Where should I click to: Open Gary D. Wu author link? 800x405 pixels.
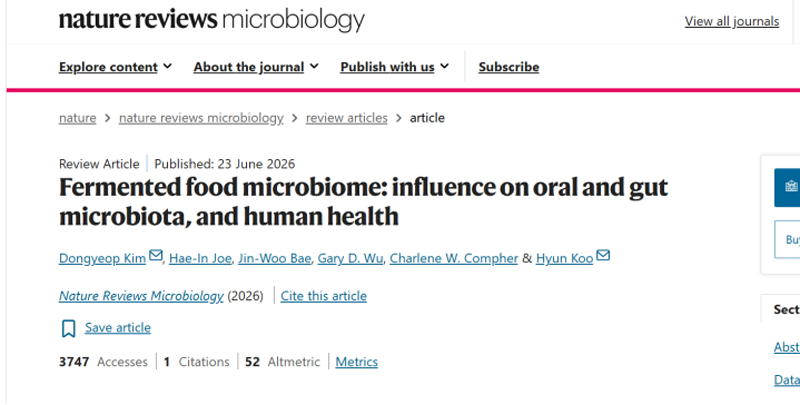350,259
